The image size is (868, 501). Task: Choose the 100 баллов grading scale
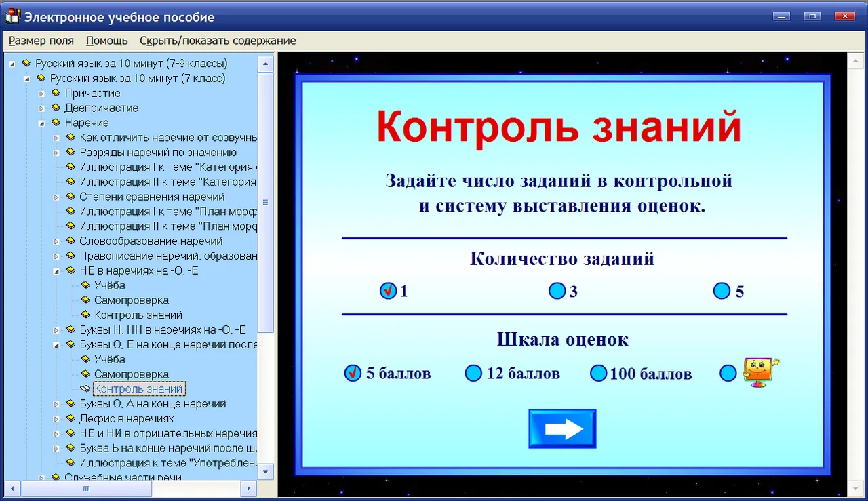(x=598, y=374)
